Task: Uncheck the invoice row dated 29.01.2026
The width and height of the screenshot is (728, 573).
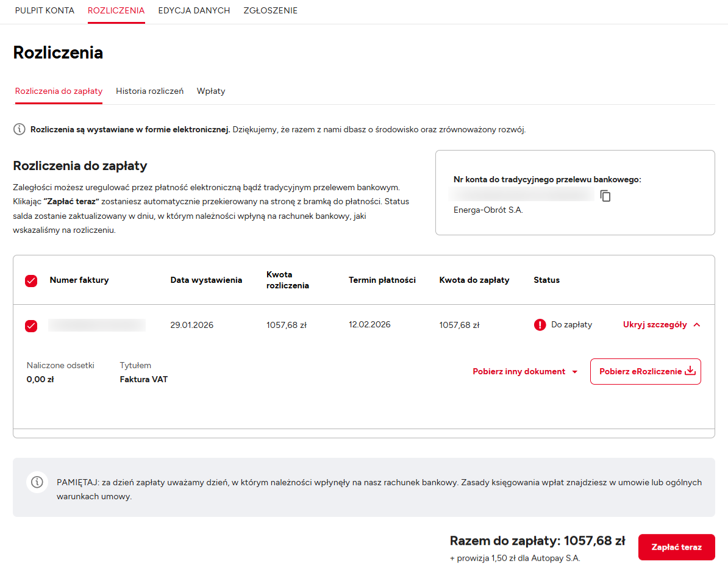Action: 31,326
